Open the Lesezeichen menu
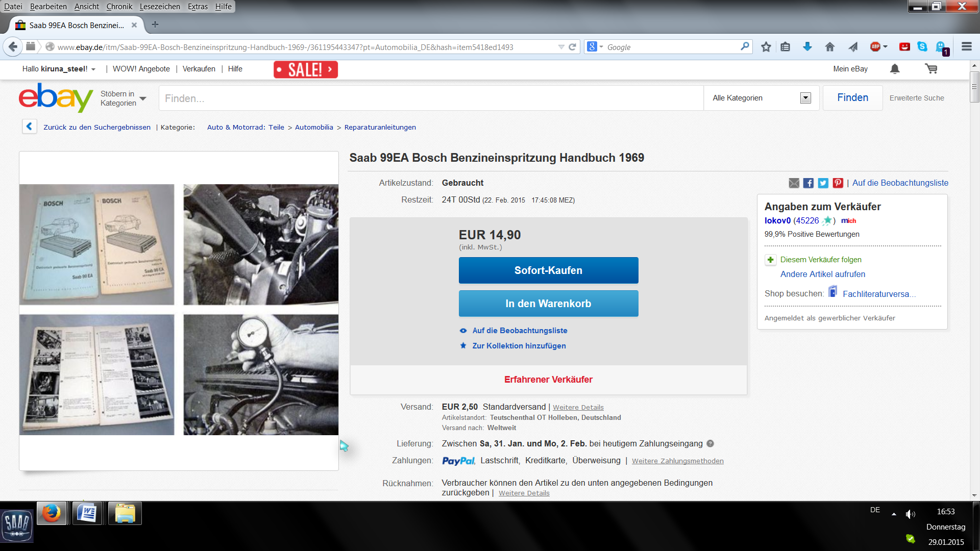This screenshot has width=980, height=551. 160,7
